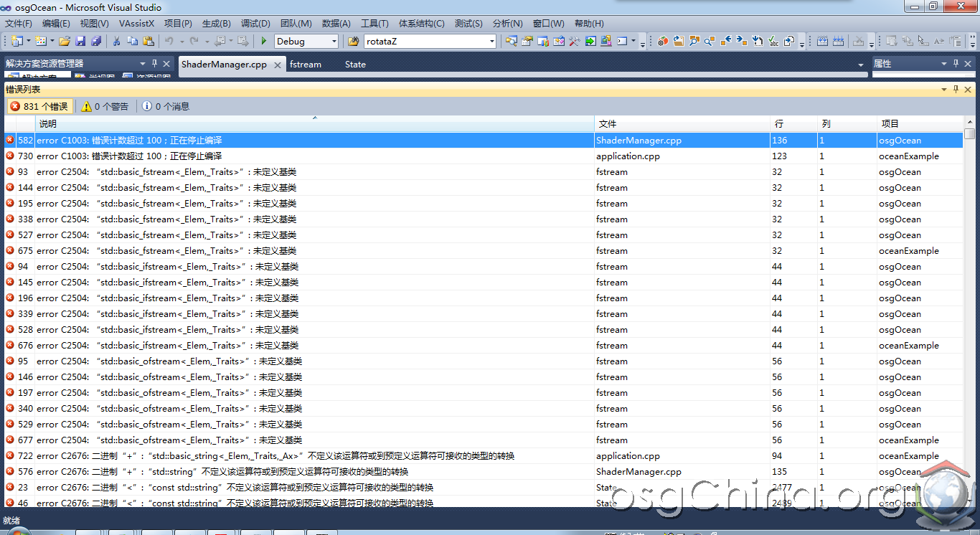Open the 调试(D) debug menu
This screenshot has height=535, width=980.
pyautogui.click(x=255, y=24)
